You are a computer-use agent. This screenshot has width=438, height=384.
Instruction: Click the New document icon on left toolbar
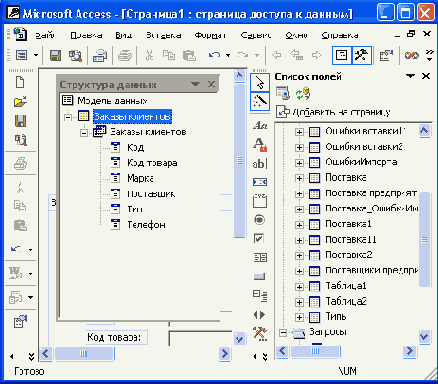20,82
